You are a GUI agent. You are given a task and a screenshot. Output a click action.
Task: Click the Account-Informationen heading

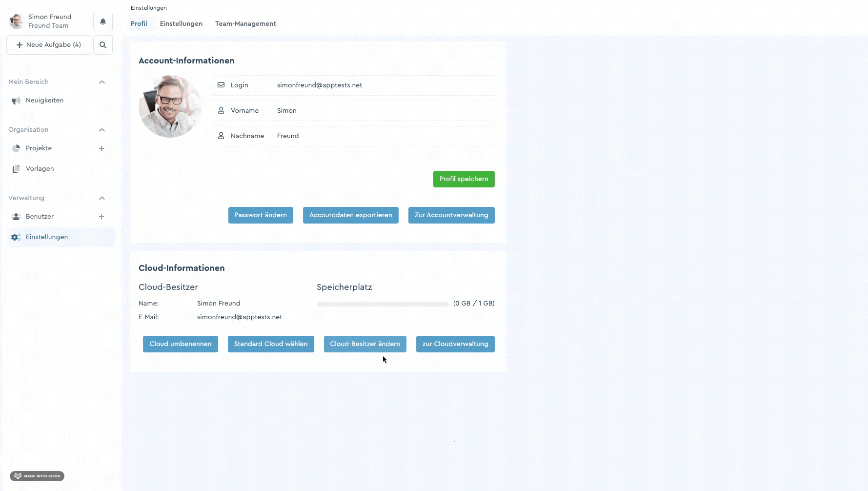point(186,61)
